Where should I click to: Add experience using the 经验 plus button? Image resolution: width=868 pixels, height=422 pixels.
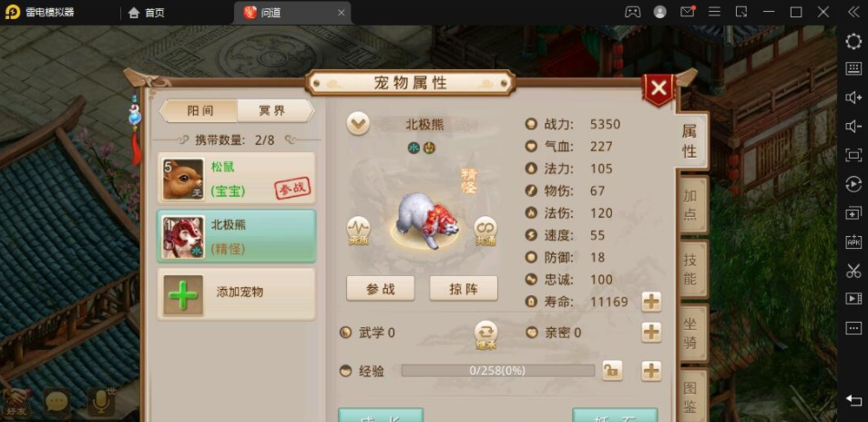pos(651,370)
